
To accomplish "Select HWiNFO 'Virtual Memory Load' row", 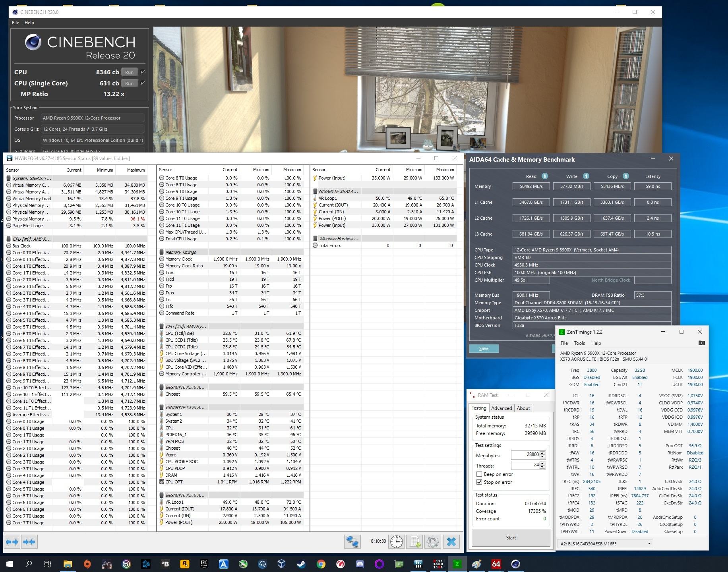I will point(76,199).
